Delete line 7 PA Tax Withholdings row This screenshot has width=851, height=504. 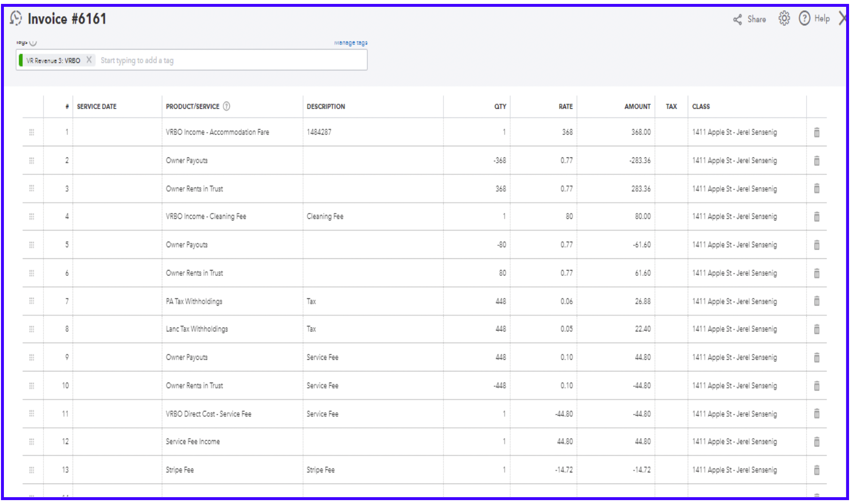click(817, 301)
